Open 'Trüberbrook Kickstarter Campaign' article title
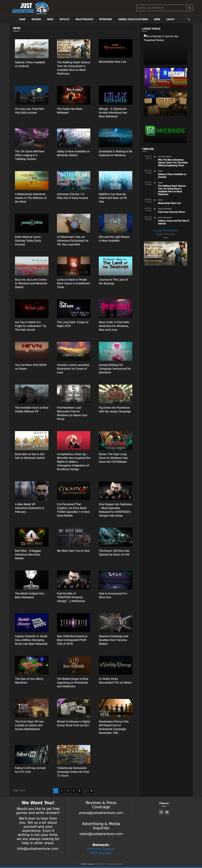202x868 pixels. pyautogui.click(x=73, y=772)
